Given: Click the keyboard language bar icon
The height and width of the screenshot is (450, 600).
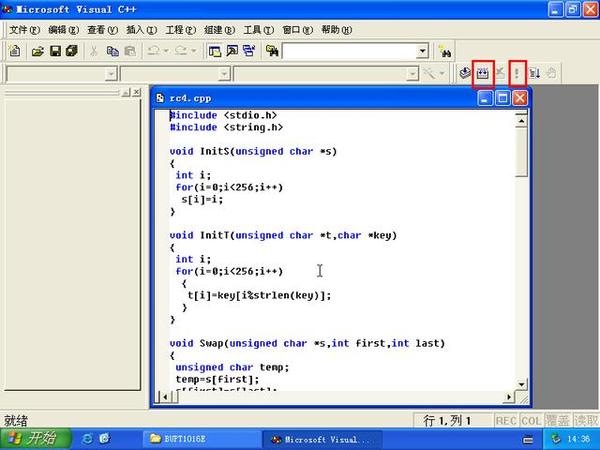Looking at the screenshot, I should 528,440.
